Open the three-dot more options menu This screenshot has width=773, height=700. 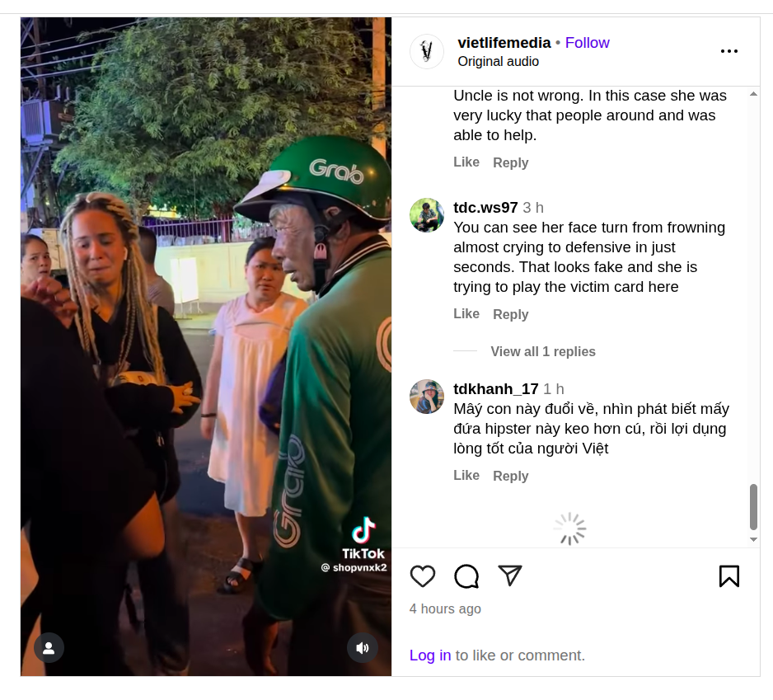[729, 51]
